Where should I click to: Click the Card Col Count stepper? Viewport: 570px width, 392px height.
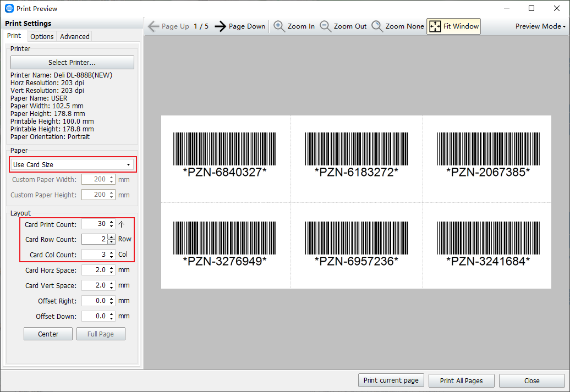point(112,255)
